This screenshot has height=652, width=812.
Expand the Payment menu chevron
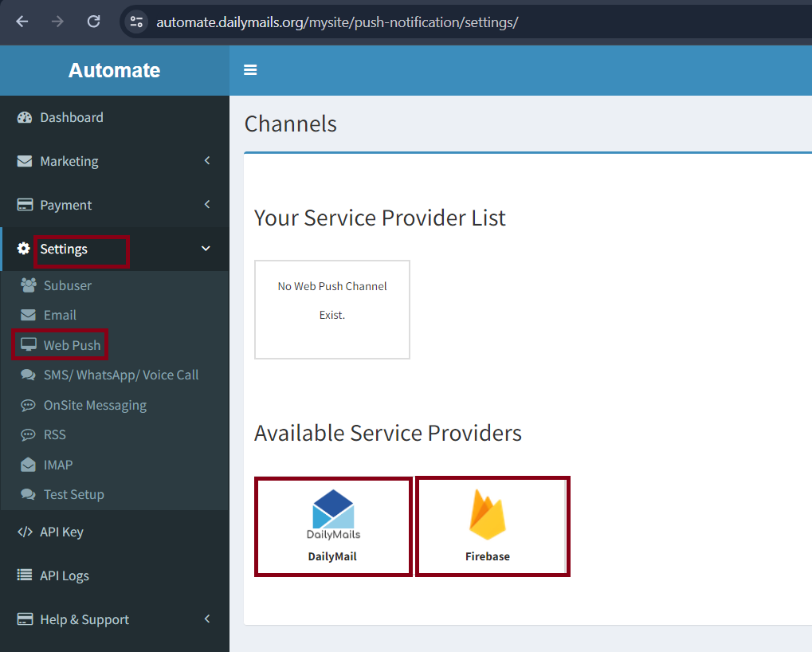click(207, 205)
